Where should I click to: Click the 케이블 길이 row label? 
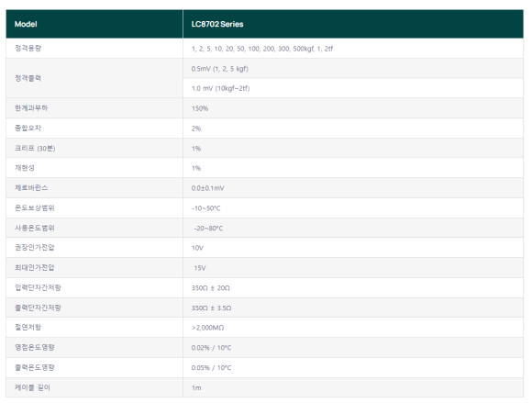coord(33,387)
